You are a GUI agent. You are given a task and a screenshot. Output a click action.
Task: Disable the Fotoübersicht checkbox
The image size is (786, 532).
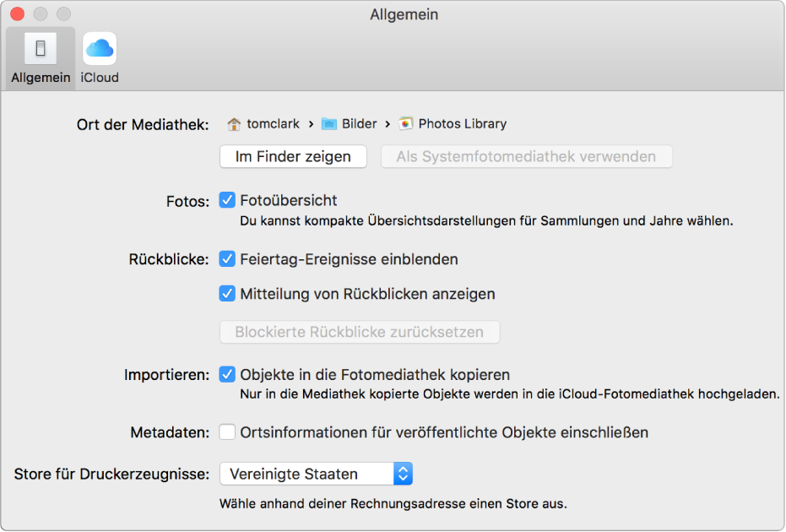coord(226,200)
